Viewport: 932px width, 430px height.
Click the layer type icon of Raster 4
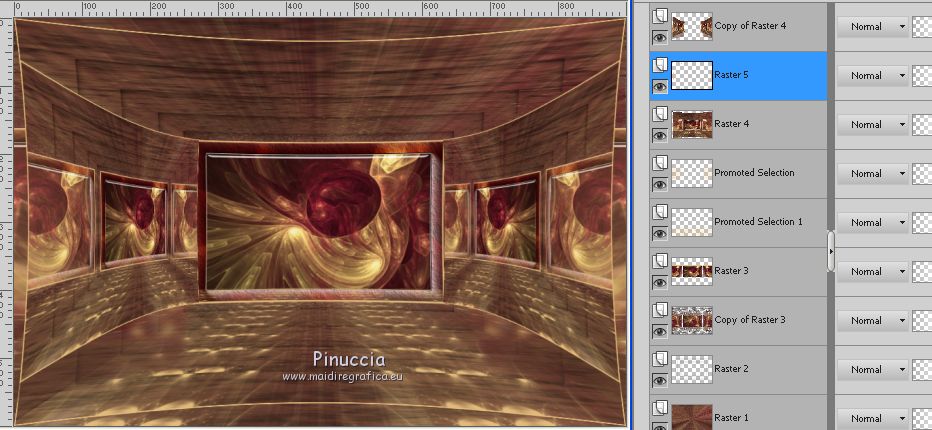coord(659,114)
